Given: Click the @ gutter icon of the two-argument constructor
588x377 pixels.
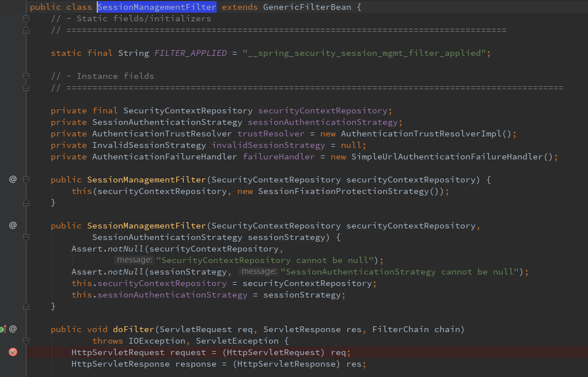Looking at the screenshot, I should click(x=13, y=226).
